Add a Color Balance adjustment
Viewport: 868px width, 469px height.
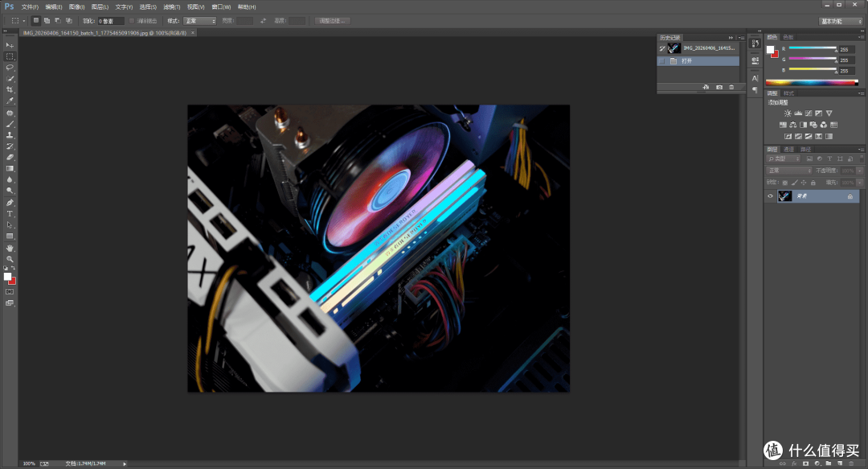(x=793, y=125)
